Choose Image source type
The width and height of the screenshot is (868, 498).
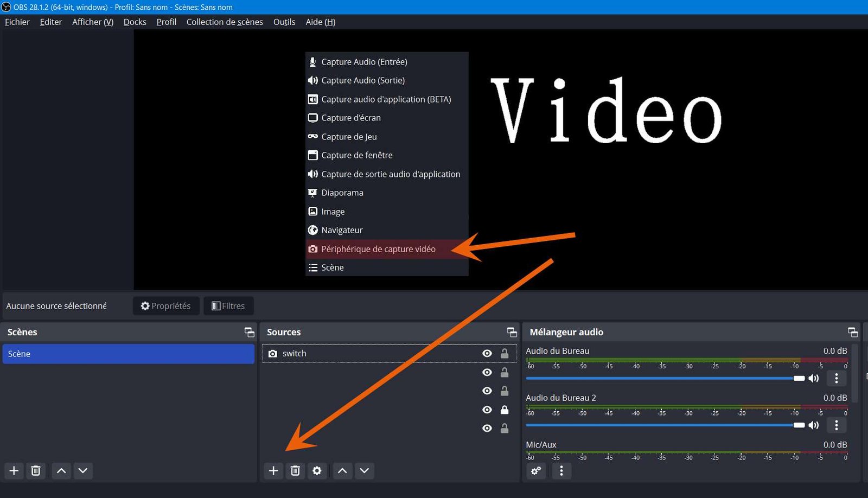(387, 212)
